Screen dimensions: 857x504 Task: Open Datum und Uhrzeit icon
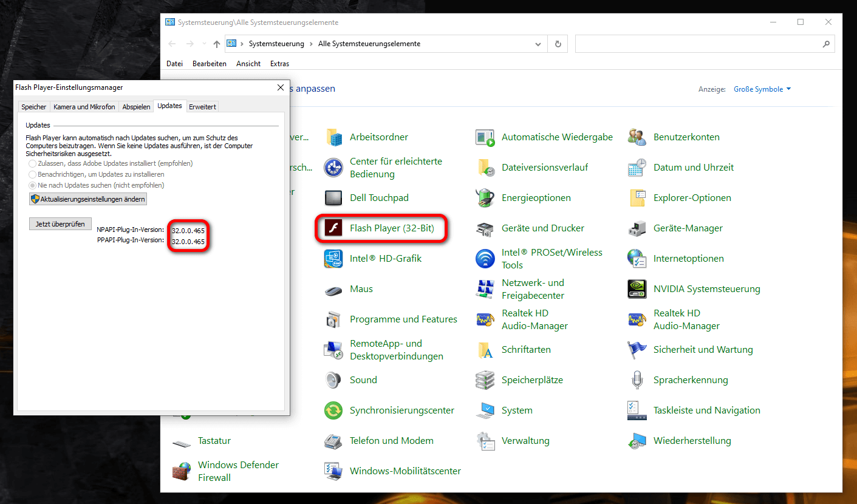[637, 168]
